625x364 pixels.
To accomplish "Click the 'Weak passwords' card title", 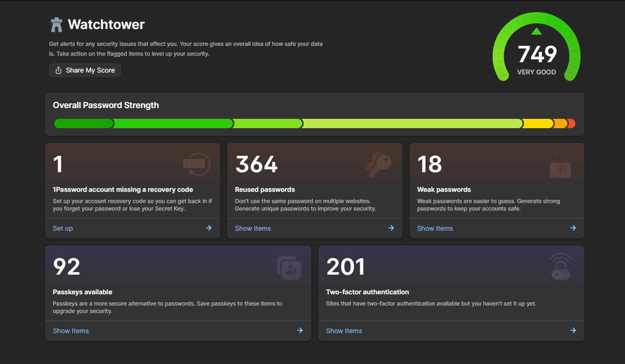I will coord(444,189).
